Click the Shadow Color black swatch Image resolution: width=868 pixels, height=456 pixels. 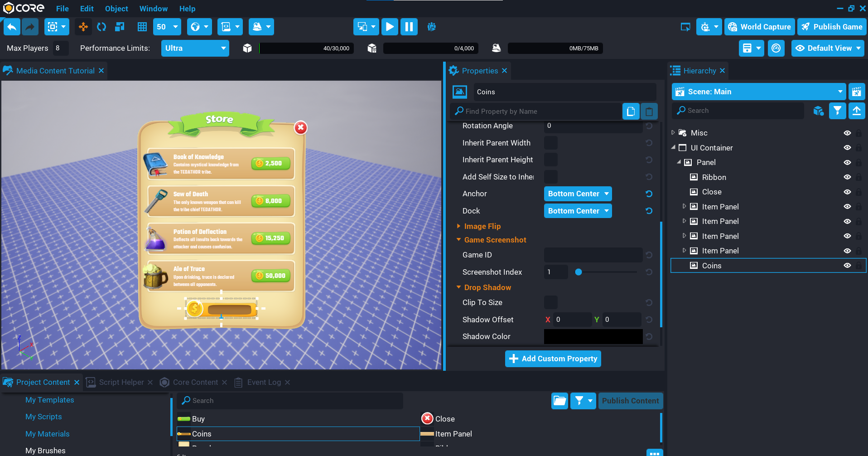click(593, 336)
